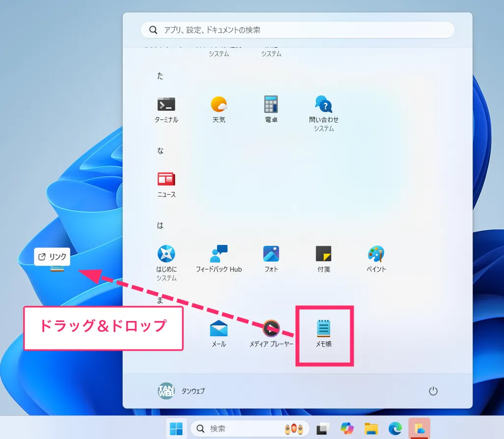Click the Windows Start button on taskbar
504x439 pixels.
tap(176, 428)
